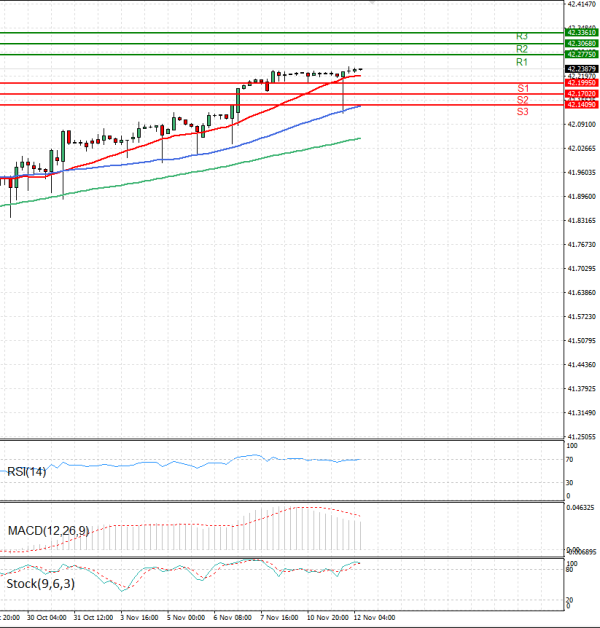This screenshot has height=628, width=600.
Task: Click the R1 resistance level label
Action: pos(522,62)
